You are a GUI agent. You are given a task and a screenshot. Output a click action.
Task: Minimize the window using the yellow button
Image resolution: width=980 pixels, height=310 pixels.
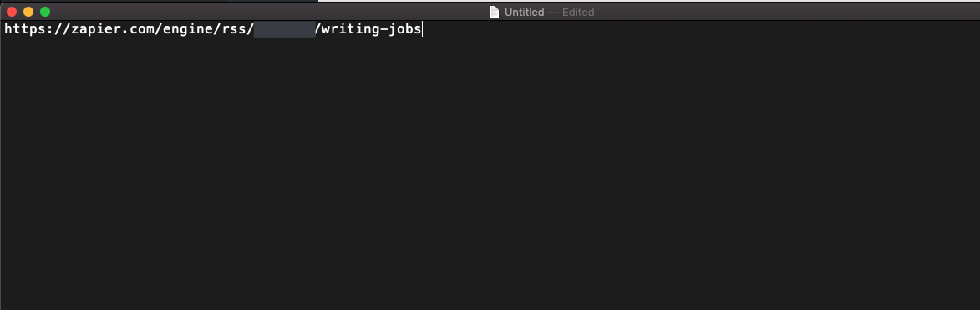pos(28,12)
